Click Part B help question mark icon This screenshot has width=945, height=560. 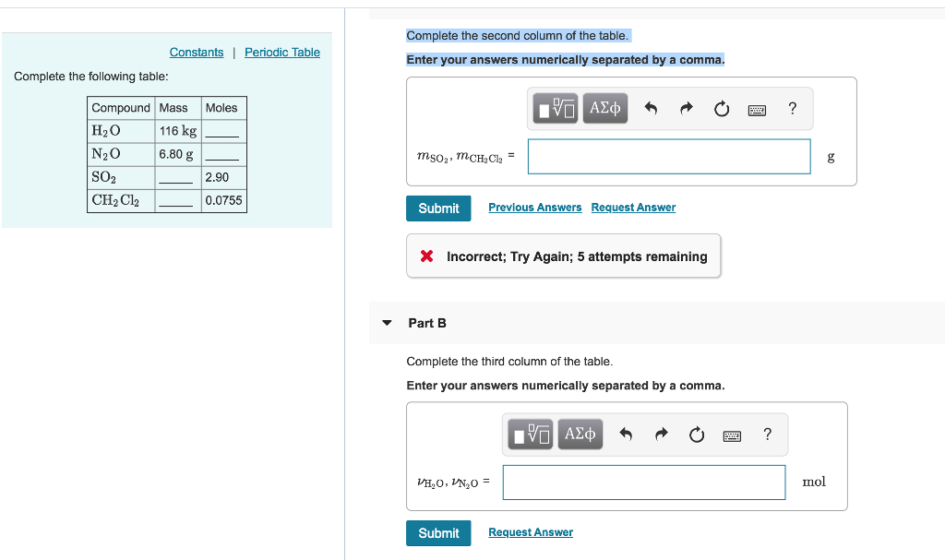pyautogui.click(x=767, y=434)
